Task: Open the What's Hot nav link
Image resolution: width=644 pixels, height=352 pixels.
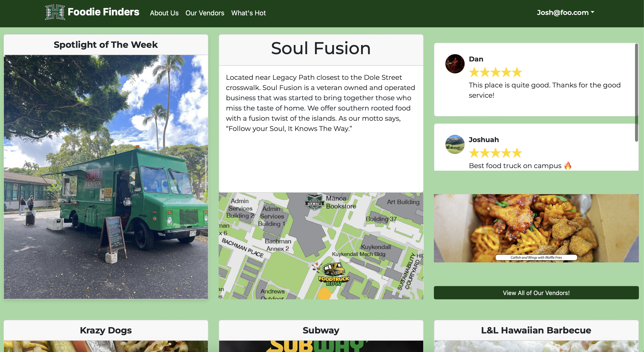Action: [248, 13]
